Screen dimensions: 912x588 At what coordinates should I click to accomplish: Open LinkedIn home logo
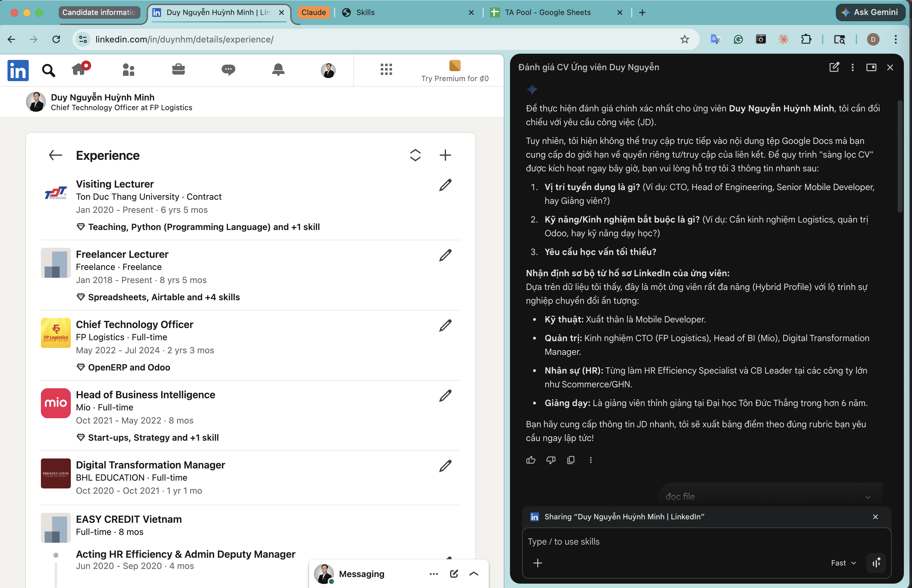(18, 70)
